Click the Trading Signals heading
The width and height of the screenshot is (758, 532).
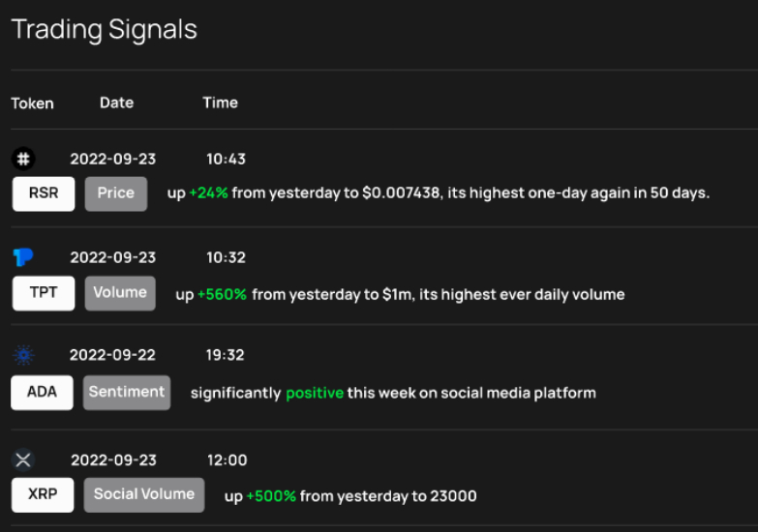104,30
